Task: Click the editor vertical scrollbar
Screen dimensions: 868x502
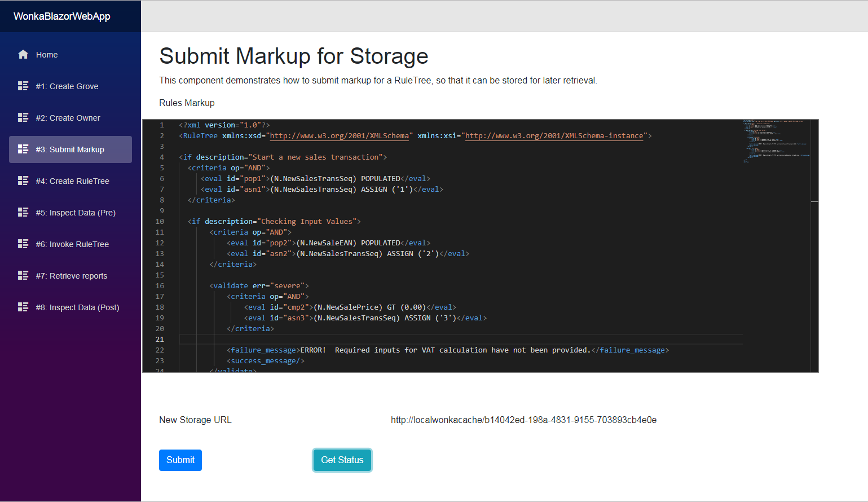Action: (x=814, y=246)
